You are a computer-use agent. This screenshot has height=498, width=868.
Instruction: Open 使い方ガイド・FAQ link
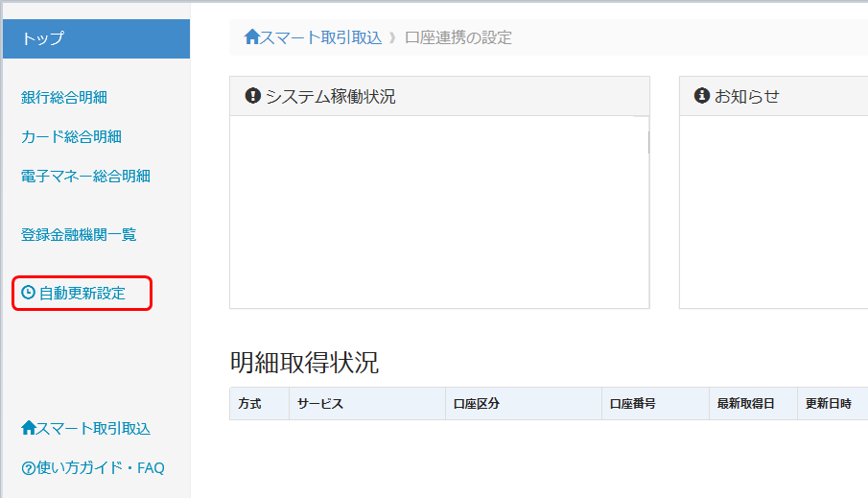(x=100, y=468)
